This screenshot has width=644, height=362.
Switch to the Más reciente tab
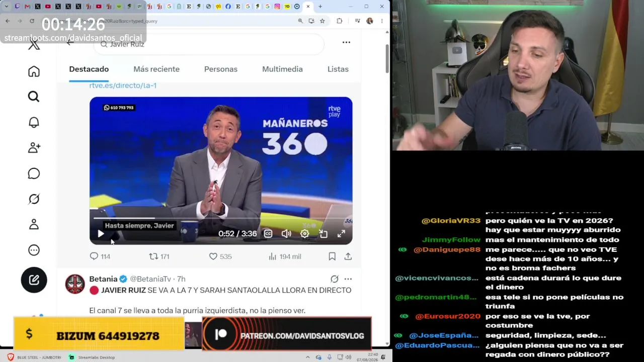[156, 69]
